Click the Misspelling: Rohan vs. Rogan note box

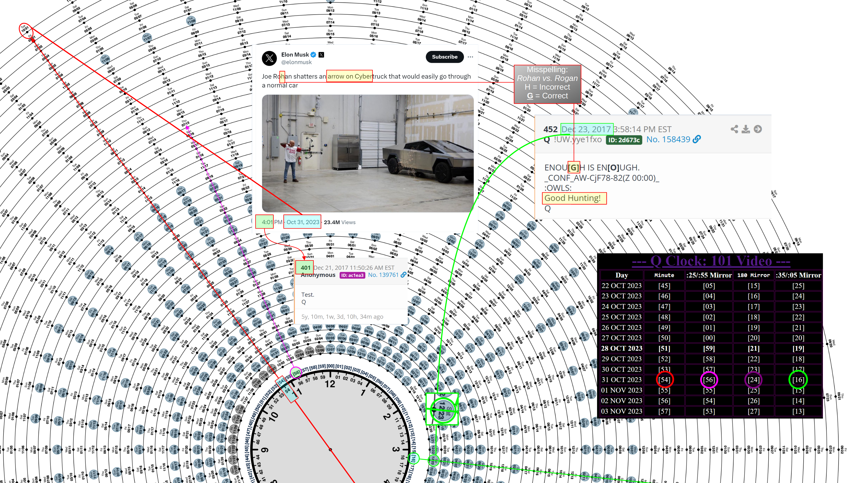[x=547, y=84]
